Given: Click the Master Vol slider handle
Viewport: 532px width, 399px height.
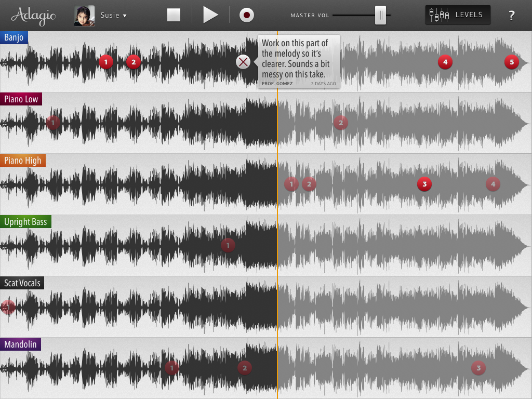Looking at the screenshot, I should click(x=380, y=15).
